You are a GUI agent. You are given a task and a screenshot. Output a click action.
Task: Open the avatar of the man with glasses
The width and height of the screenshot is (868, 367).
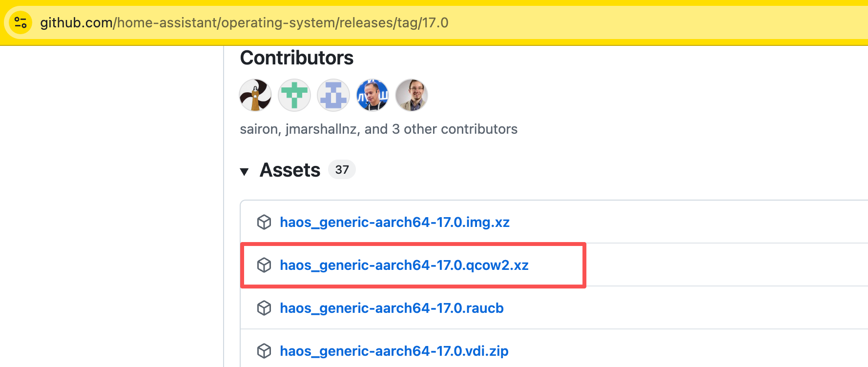(x=412, y=95)
